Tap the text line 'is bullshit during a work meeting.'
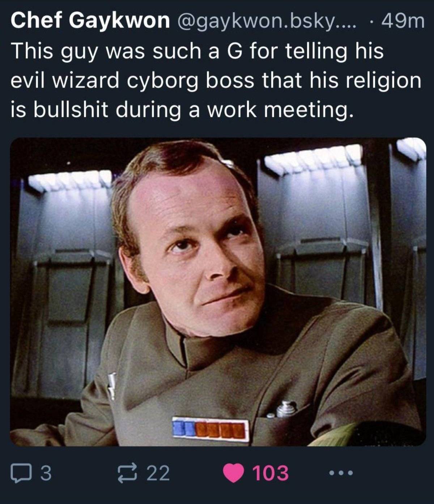The height and width of the screenshot is (504, 434). pos(181,109)
